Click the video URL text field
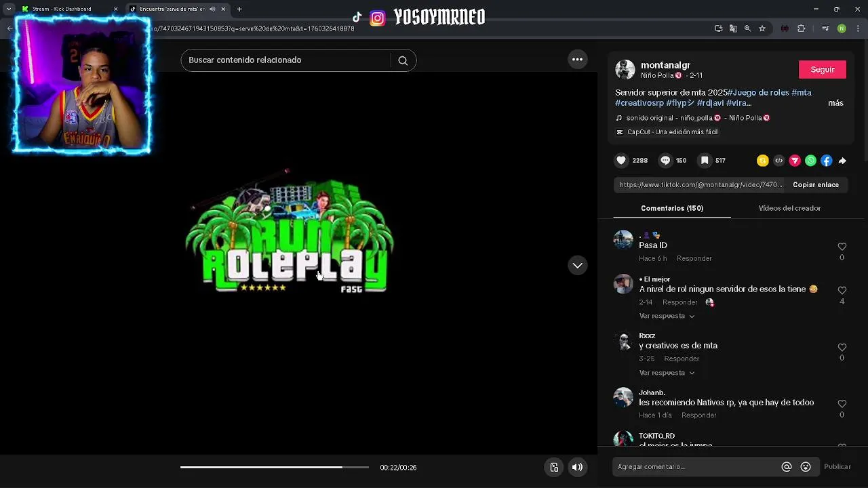Viewport: 868px width, 488px height. pyautogui.click(x=701, y=184)
